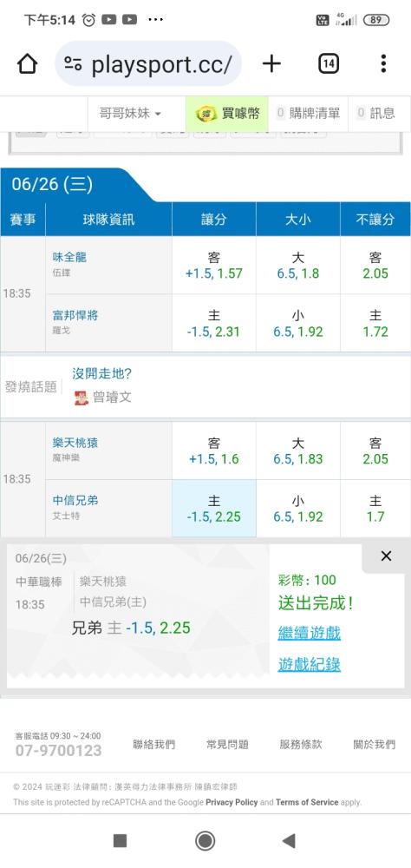This screenshot has width=411, height=868.
Task: Open a new tab with the plus icon
Action: pos(271,63)
